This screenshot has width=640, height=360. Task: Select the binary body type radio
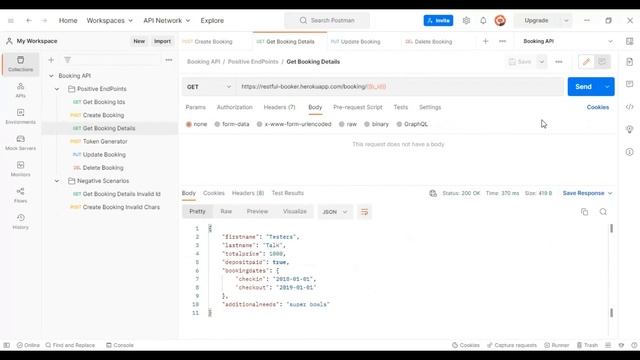coord(367,124)
